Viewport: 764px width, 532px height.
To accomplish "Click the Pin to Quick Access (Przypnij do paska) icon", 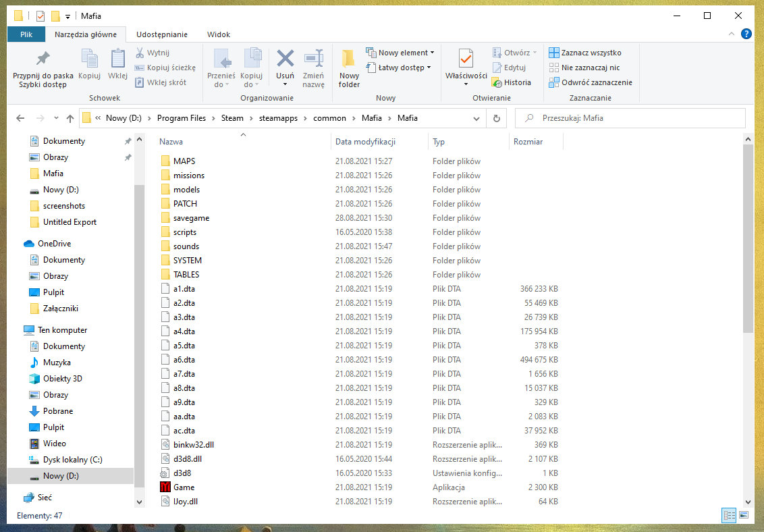I will tap(43, 59).
